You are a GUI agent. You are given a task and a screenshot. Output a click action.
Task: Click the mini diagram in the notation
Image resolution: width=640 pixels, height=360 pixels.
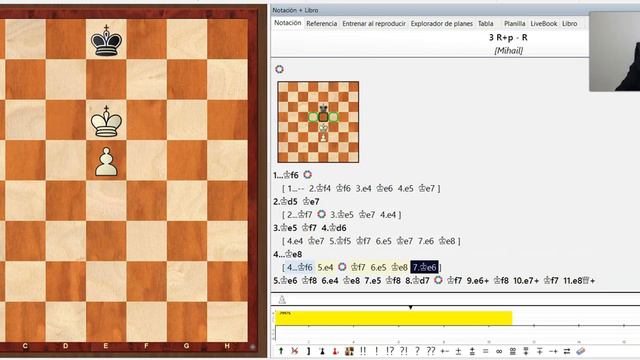(318, 122)
